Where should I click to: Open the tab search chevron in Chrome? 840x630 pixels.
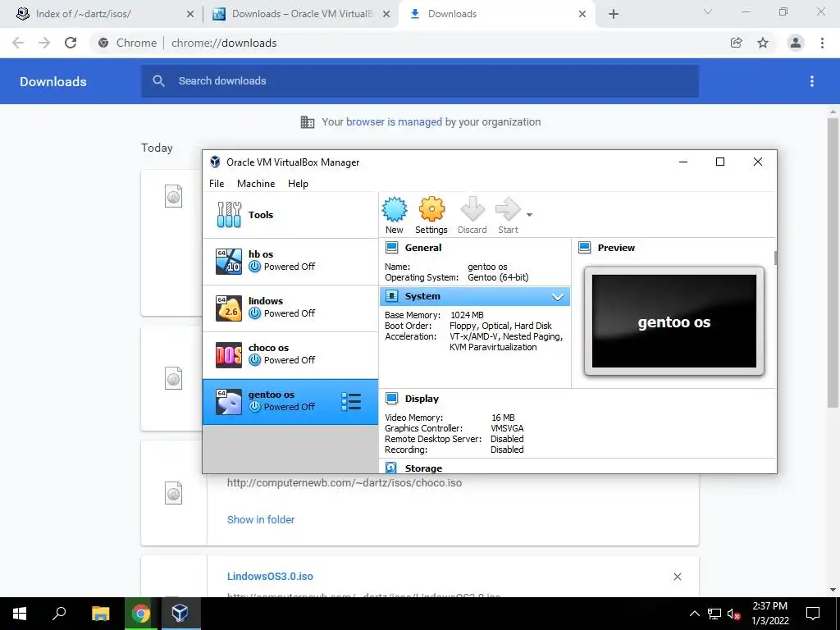click(708, 11)
